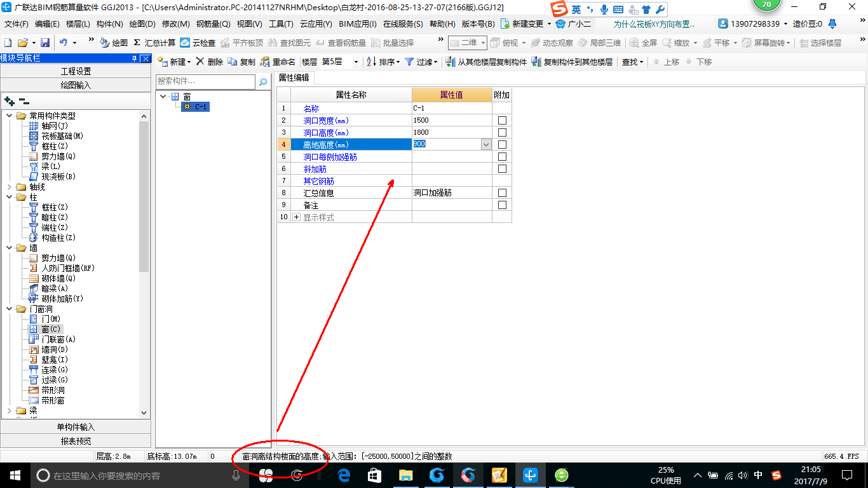Click 重命名 rename component
868x488 pixels.
(278, 62)
